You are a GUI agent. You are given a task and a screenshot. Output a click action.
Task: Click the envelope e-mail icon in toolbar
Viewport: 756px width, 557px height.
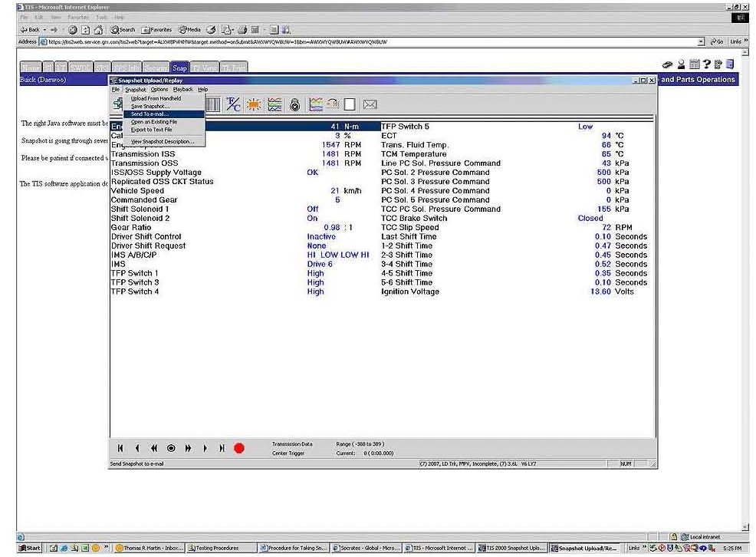tap(370, 105)
